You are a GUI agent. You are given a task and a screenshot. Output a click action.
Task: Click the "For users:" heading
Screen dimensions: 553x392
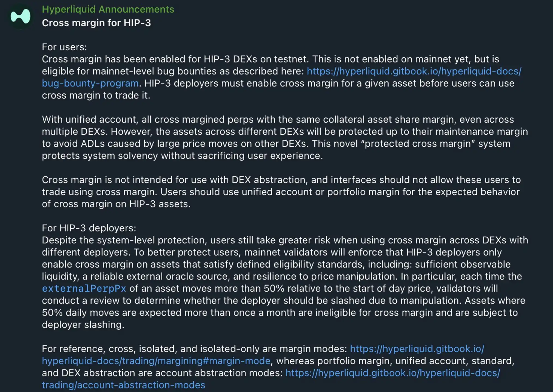(x=64, y=47)
